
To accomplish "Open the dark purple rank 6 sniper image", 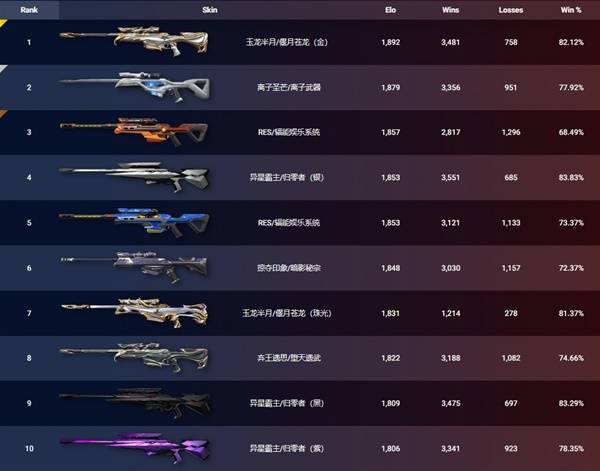I will (134, 267).
